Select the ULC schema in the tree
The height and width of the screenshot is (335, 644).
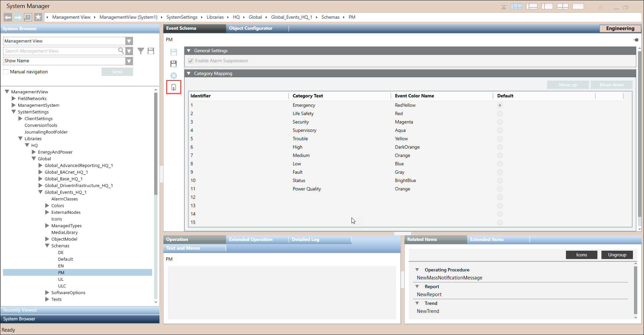(x=62, y=286)
